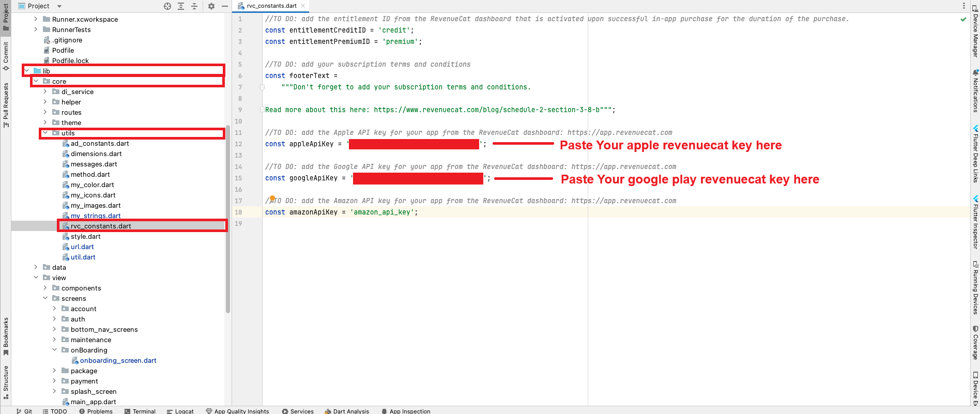Click the expand all icon in Project panel
The height and width of the screenshot is (414, 980).
tap(181, 6)
